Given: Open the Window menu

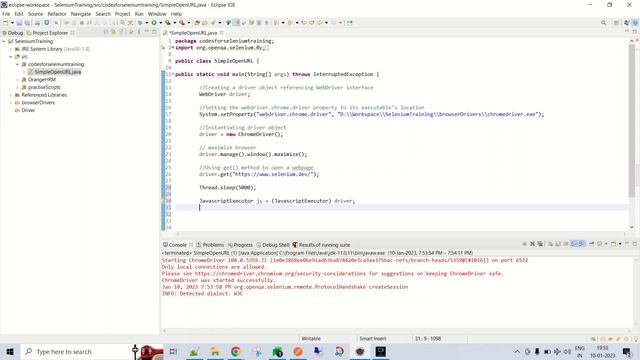Looking at the screenshot, I should coord(157,14).
